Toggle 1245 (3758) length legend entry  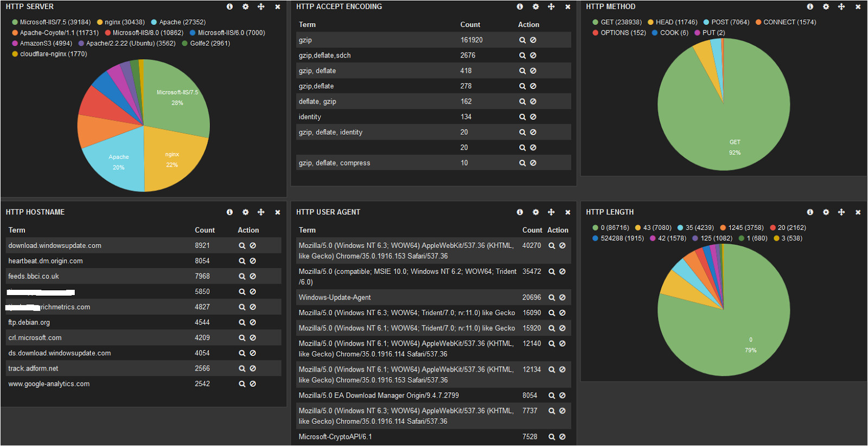click(742, 228)
